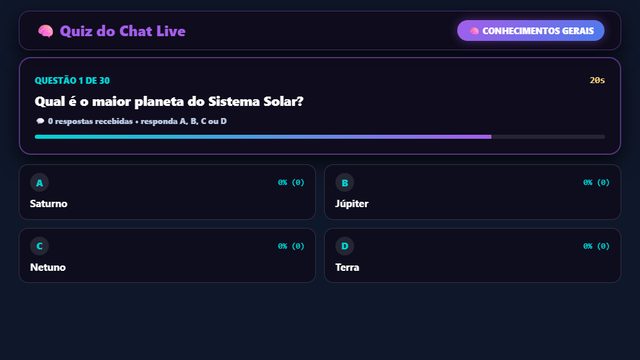Viewport: 640px width, 360px height.
Task: Click the speech bubble icon near respostas recebidas
Action: tap(40, 121)
